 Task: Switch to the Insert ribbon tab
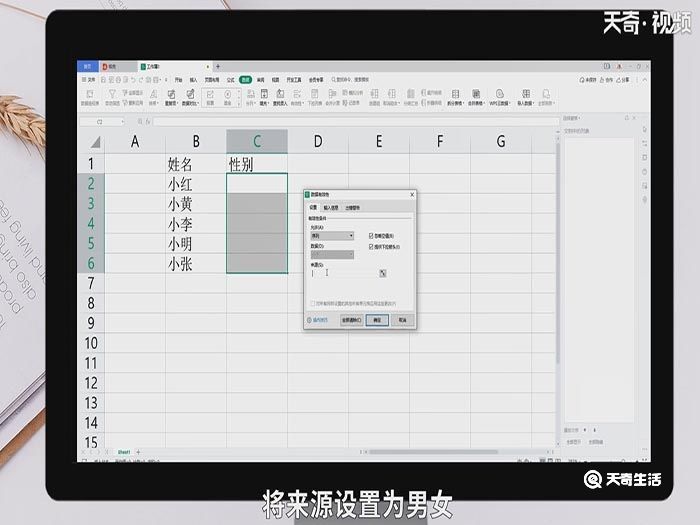[193, 79]
